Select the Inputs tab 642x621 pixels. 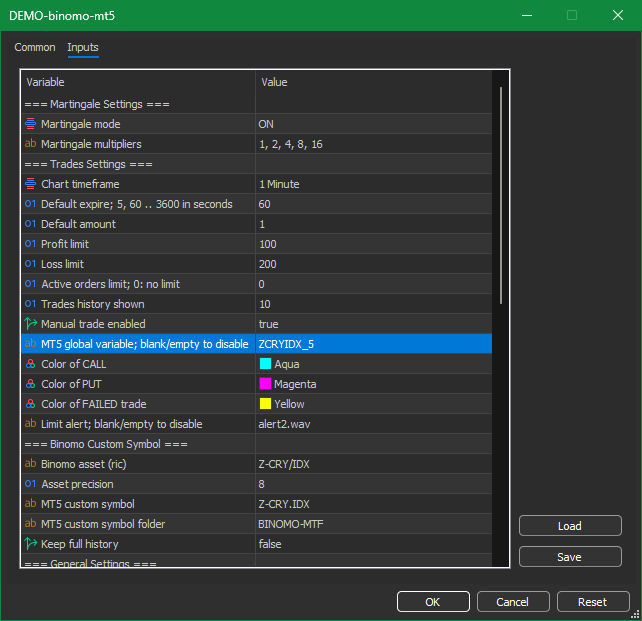tap(83, 47)
